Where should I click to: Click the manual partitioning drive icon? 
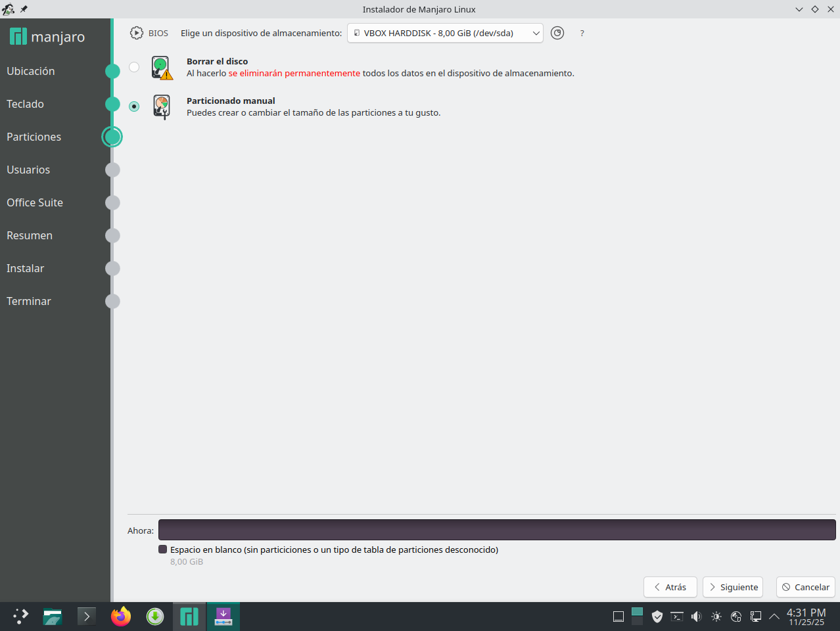point(162,106)
